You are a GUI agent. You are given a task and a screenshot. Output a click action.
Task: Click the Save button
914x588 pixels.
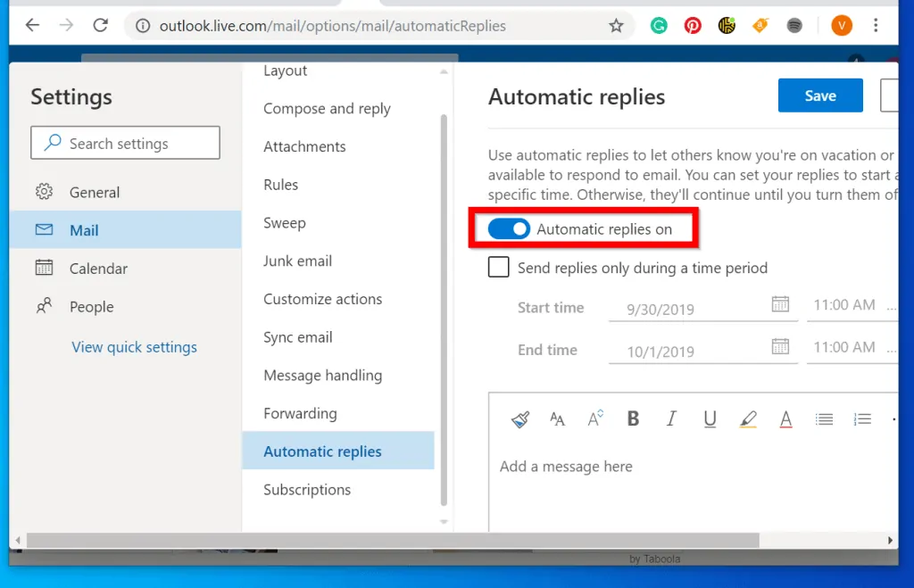820,95
